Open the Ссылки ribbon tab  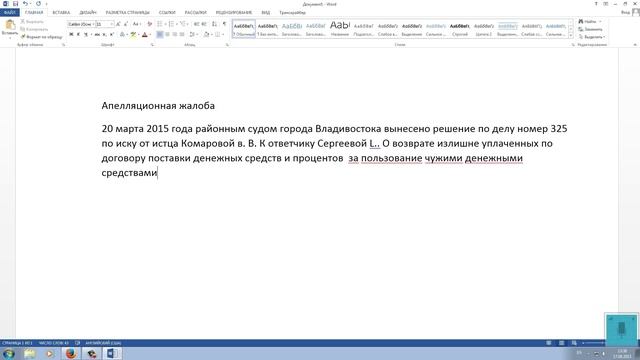tap(167, 13)
